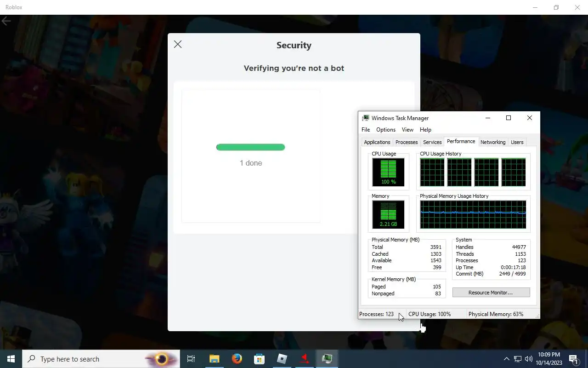The height and width of the screenshot is (368, 588).
Task: Minimize the Windows Task Manager window
Action: (488, 118)
